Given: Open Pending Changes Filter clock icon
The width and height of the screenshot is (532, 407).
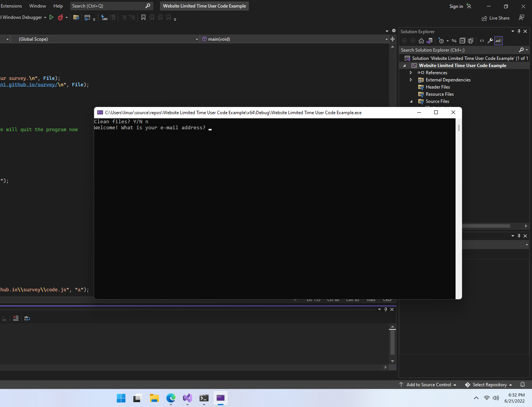Looking at the screenshot, I should 441,41.
